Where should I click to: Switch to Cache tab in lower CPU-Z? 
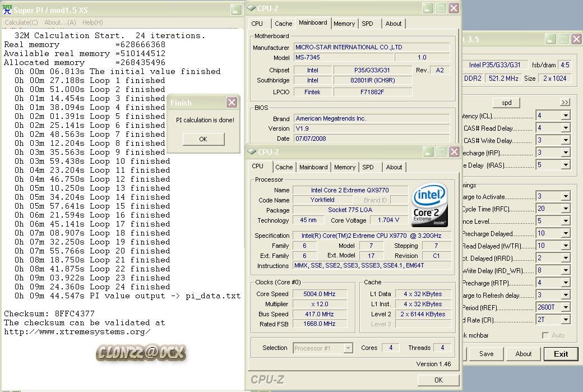(x=284, y=167)
